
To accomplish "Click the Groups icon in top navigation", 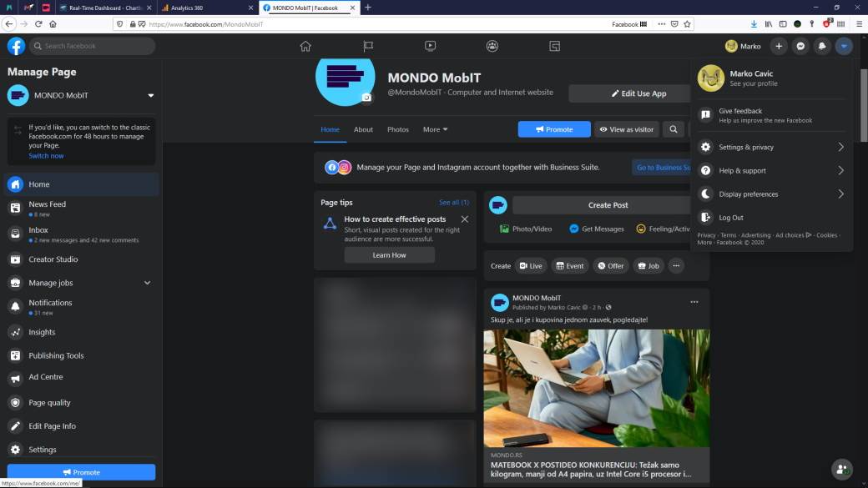I will click(x=492, y=46).
